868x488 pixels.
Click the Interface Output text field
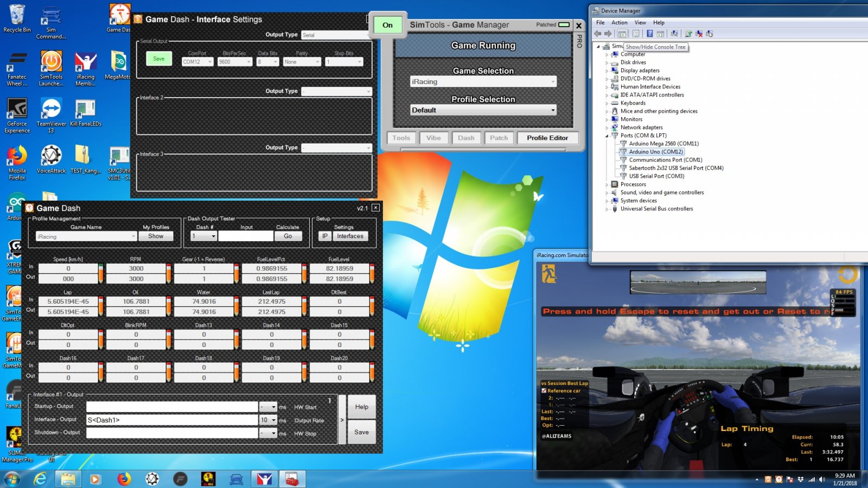(172, 420)
